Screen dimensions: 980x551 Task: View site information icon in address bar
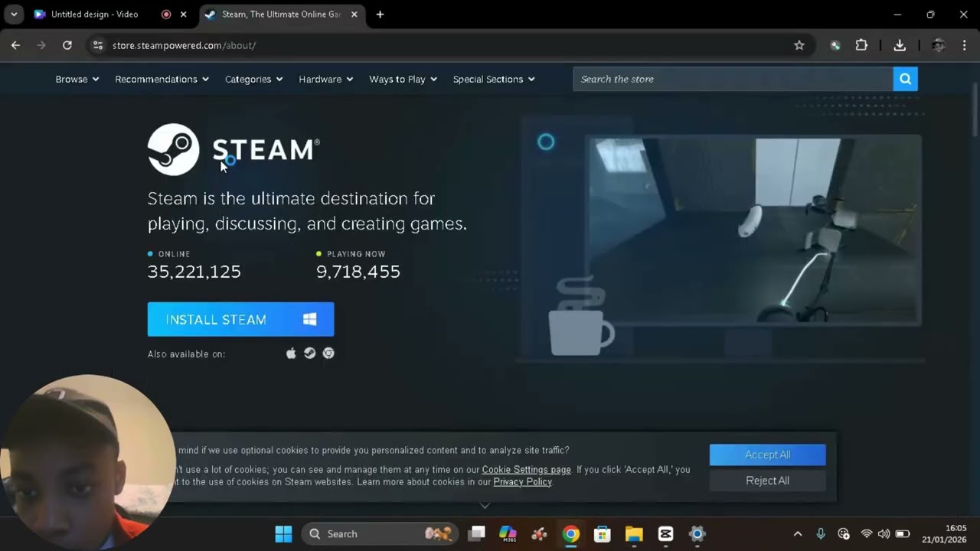pyautogui.click(x=97, y=45)
